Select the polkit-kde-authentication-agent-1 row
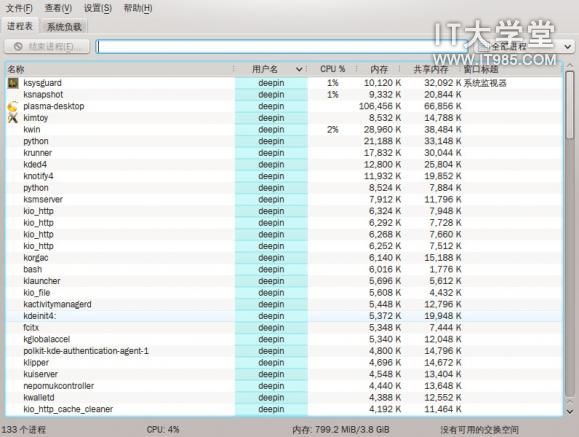Viewport: 579px width, 437px height. [284, 351]
